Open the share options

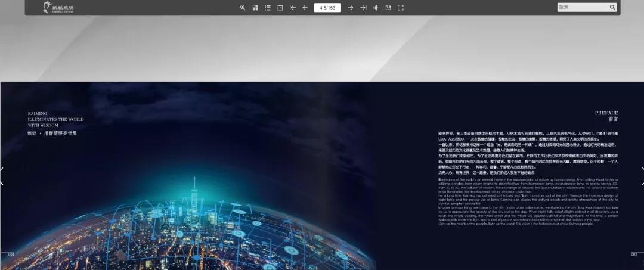pyautogui.click(x=388, y=8)
